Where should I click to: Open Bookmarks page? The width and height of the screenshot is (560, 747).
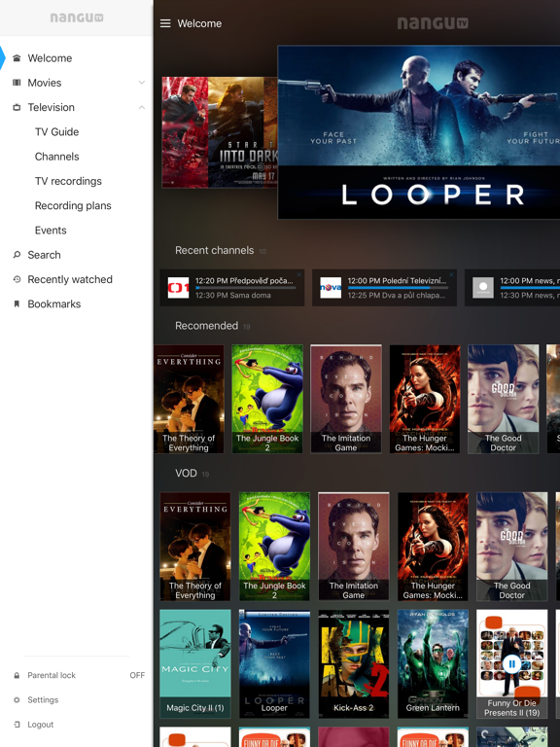(x=54, y=303)
